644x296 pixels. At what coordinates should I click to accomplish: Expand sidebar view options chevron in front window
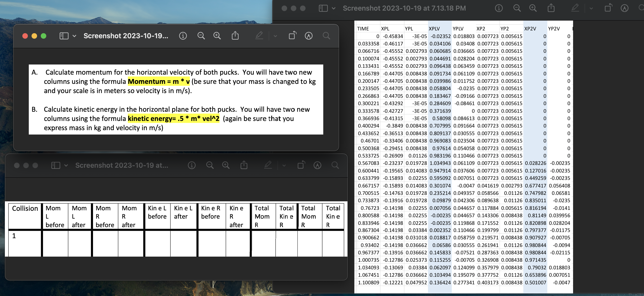(74, 36)
